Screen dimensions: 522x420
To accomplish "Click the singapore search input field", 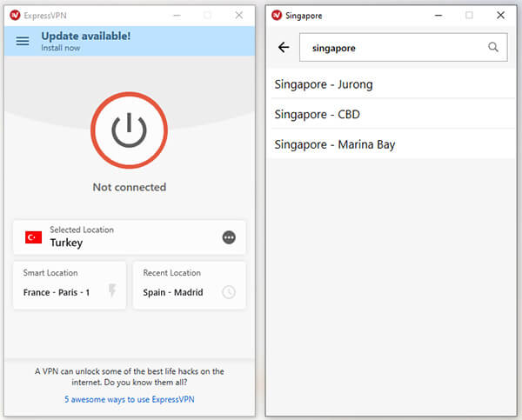I will pos(404,47).
